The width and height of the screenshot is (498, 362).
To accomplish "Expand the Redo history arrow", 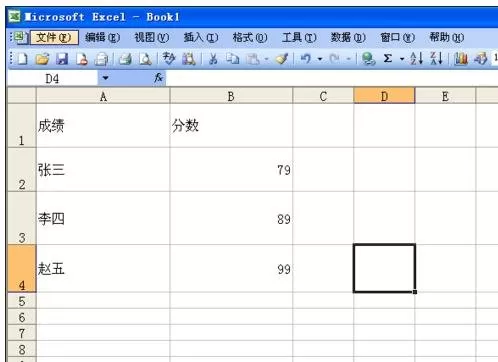I will coord(348,59).
